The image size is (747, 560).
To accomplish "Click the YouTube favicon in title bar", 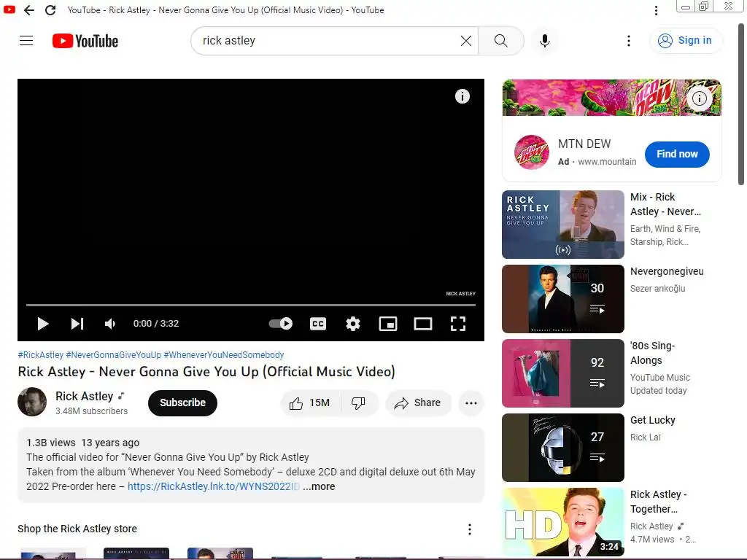I will [9, 9].
